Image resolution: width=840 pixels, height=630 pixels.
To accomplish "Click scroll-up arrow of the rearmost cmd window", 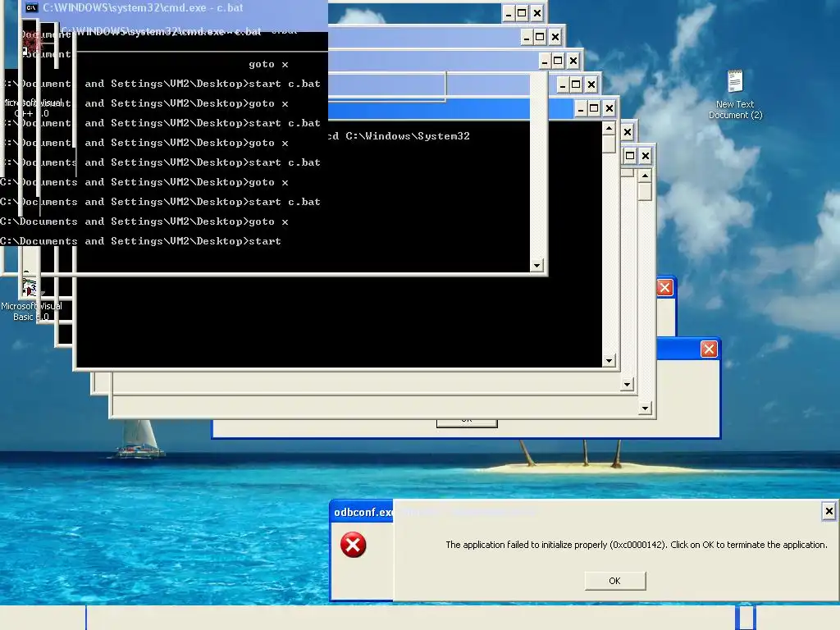I will point(645,176).
